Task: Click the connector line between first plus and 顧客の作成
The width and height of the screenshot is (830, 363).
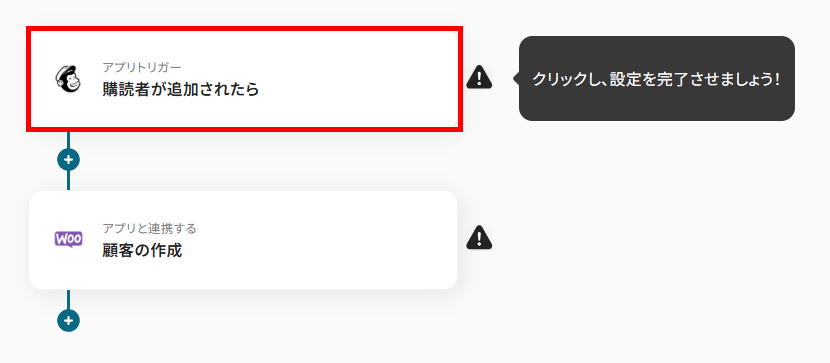Action: [x=68, y=181]
